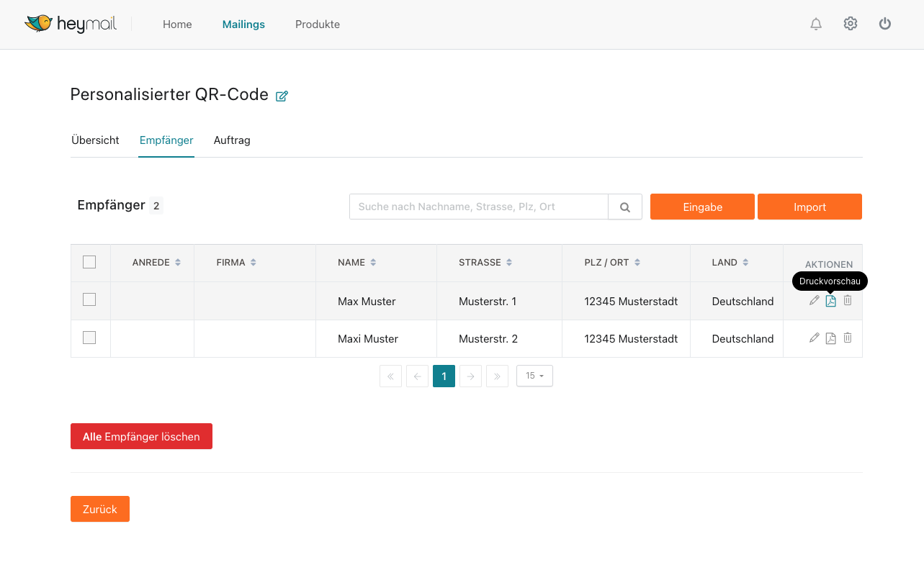The width and height of the screenshot is (924, 583).
Task: Edit the Max Muster recipient
Action: (815, 300)
